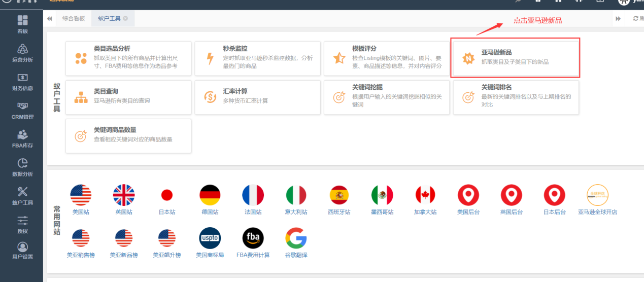Screen dimensions: 644x282
Task: Open FBA库存 in the sidebar
Action: click(x=22, y=138)
